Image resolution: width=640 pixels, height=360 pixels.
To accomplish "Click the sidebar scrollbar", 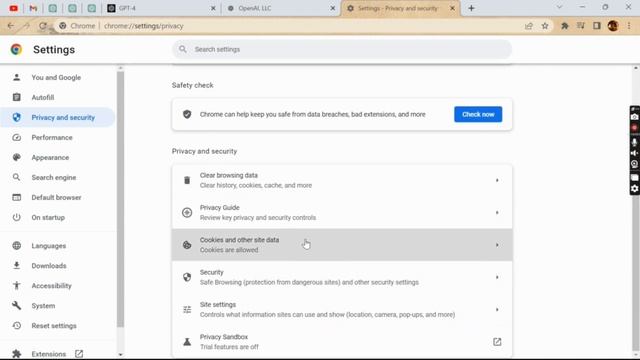I will (x=120, y=199).
